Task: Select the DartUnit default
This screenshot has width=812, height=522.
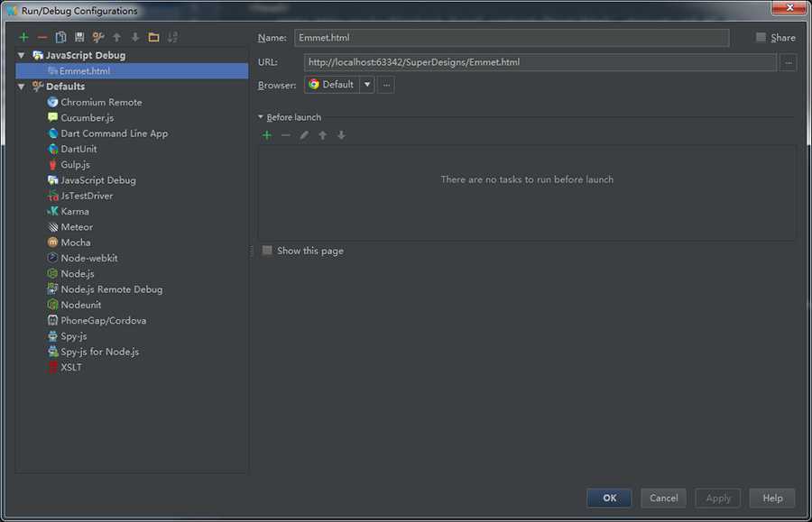Action: (x=72, y=149)
